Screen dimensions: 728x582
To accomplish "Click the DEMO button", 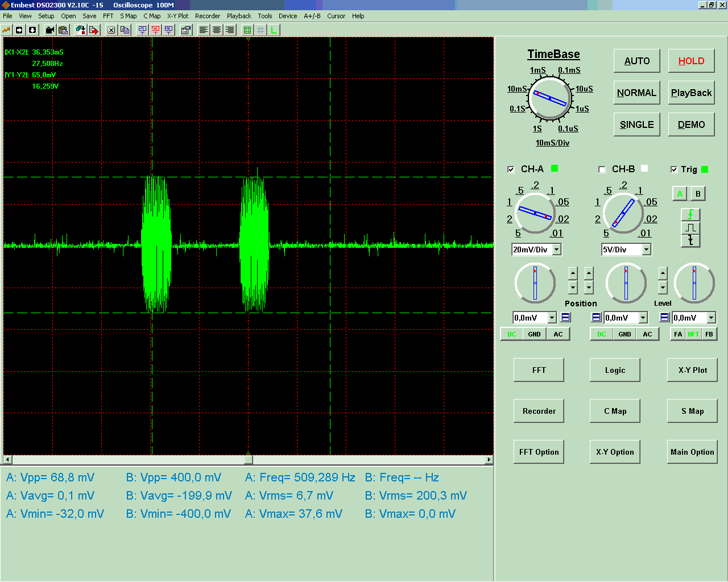I will click(x=691, y=124).
